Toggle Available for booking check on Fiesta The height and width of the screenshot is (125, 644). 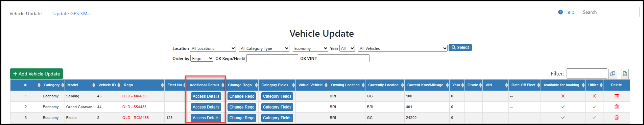563,118
